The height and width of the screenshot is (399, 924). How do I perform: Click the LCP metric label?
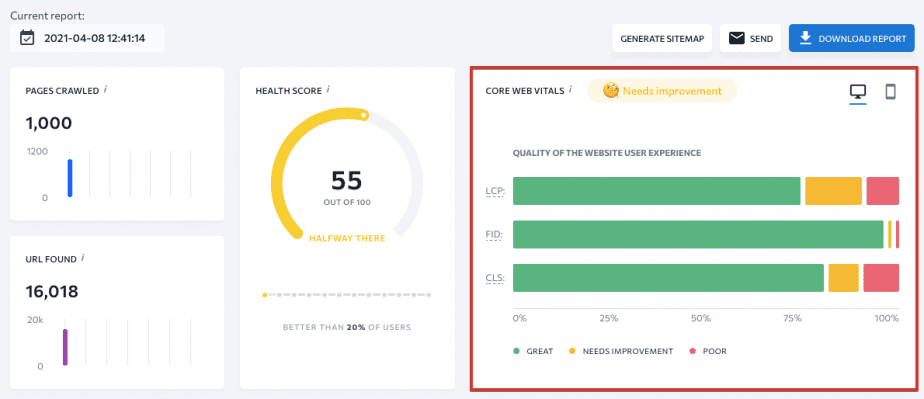495,192
